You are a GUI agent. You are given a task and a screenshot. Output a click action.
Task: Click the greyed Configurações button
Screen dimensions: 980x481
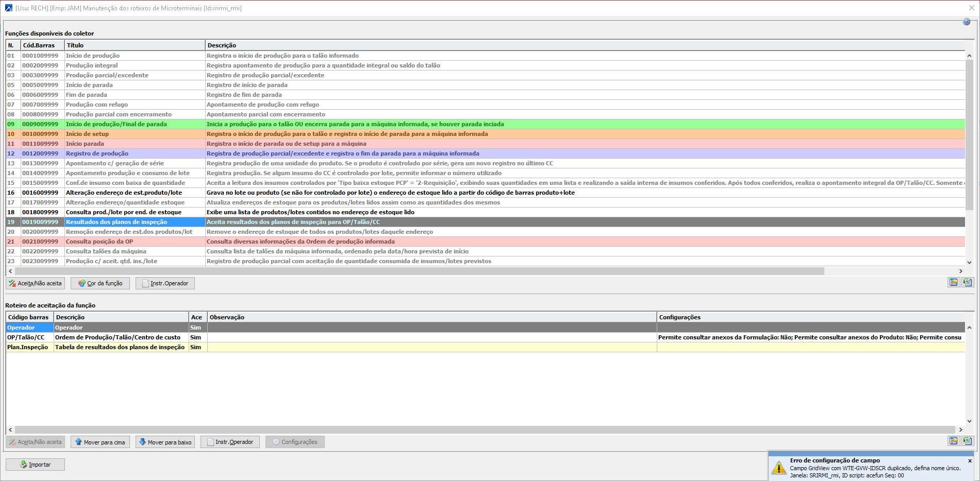point(295,442)
